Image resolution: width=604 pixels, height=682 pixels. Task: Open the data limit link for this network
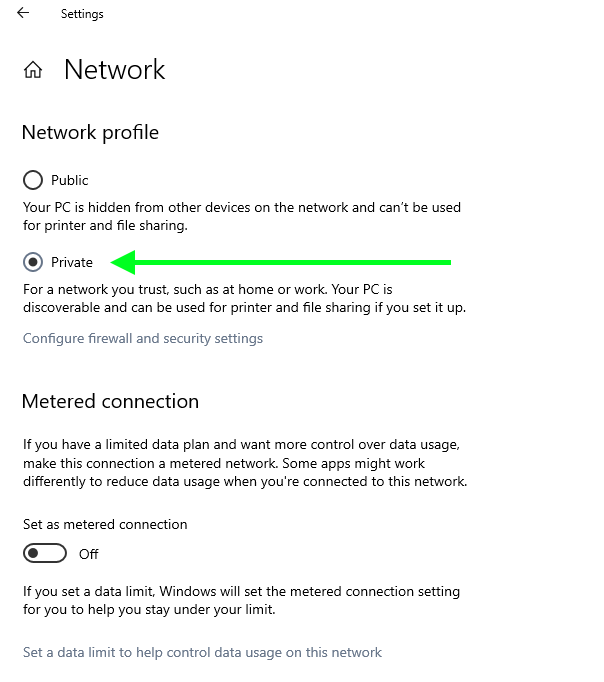(202, 652)
